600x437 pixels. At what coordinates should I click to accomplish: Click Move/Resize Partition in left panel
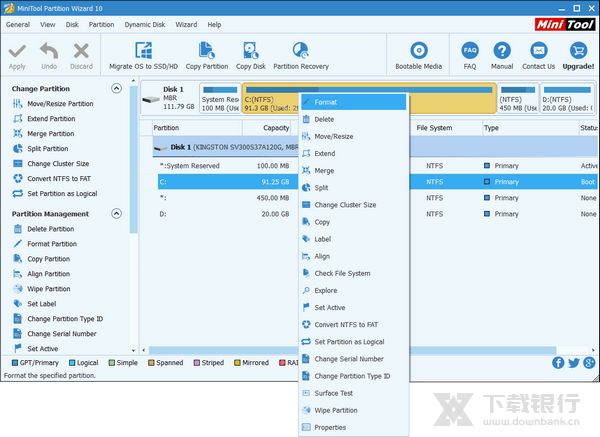(x=60, y=104)
